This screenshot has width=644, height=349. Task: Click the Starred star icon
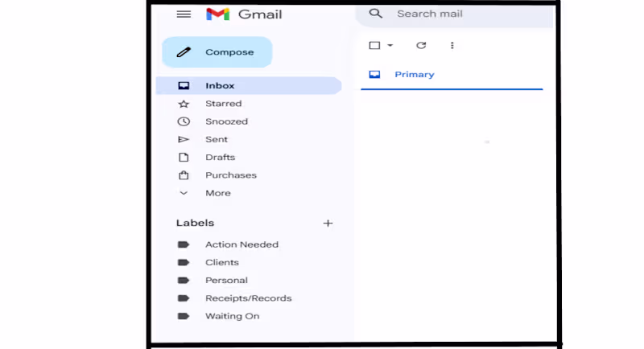pyautogui.click(x=184, y=104)
